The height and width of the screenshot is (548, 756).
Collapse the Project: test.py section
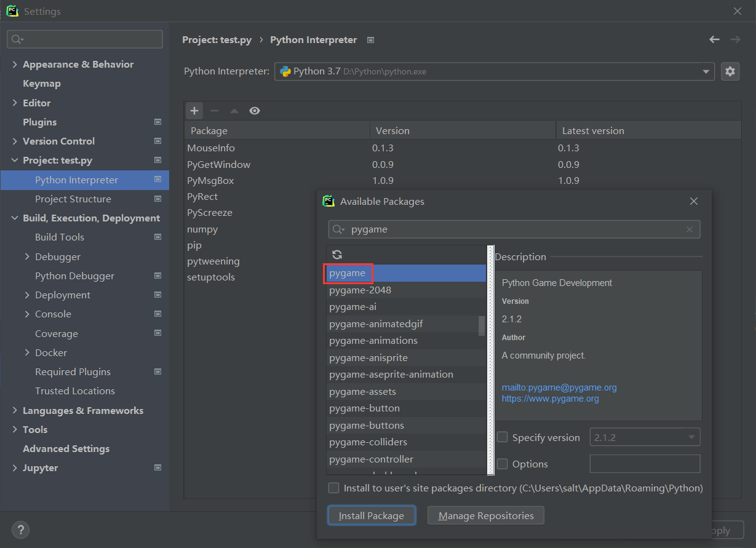point(15,160)
